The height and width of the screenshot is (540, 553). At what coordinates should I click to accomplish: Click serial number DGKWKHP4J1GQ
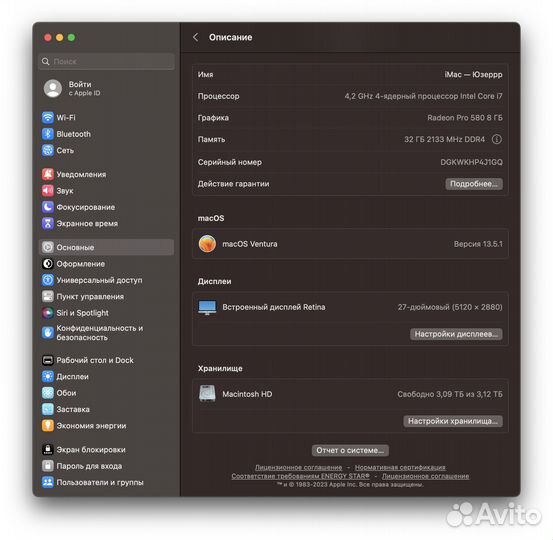472,162
